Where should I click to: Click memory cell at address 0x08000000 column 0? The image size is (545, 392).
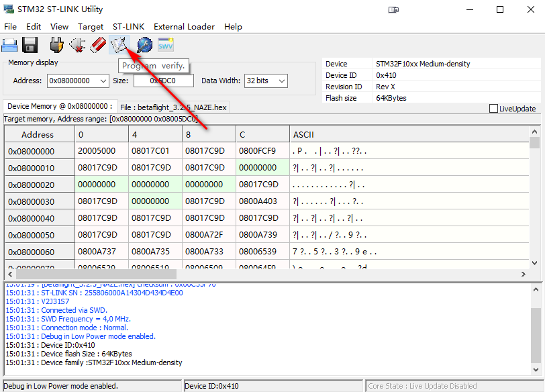101,151
